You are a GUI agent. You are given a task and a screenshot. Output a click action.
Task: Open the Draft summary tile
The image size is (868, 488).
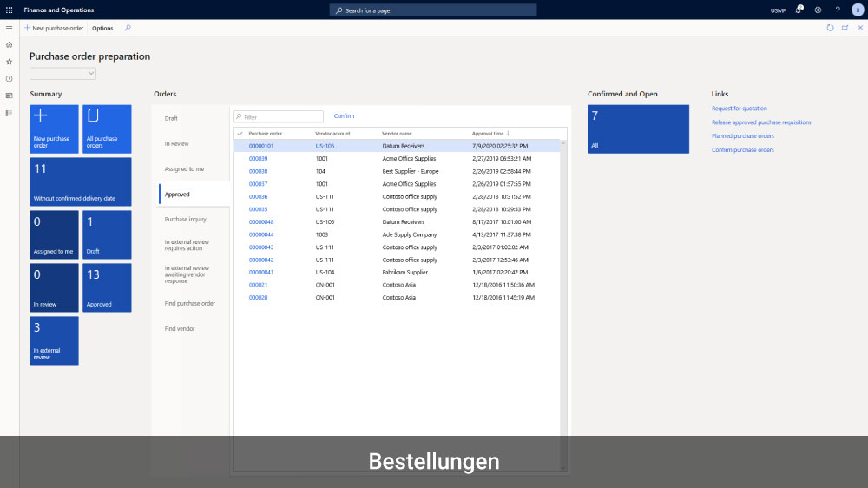tap(107, 234)
